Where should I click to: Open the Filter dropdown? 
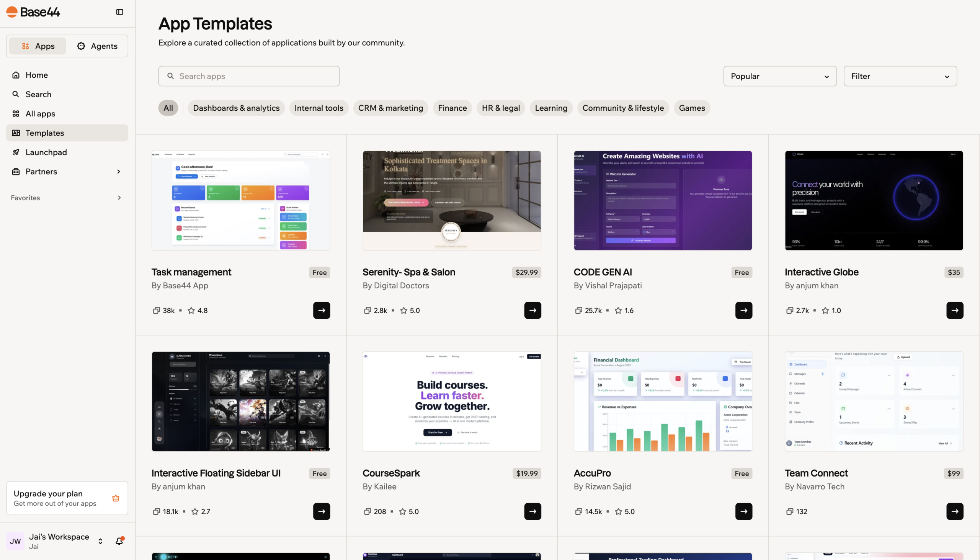pyautogui.click(x=900, y=76)
